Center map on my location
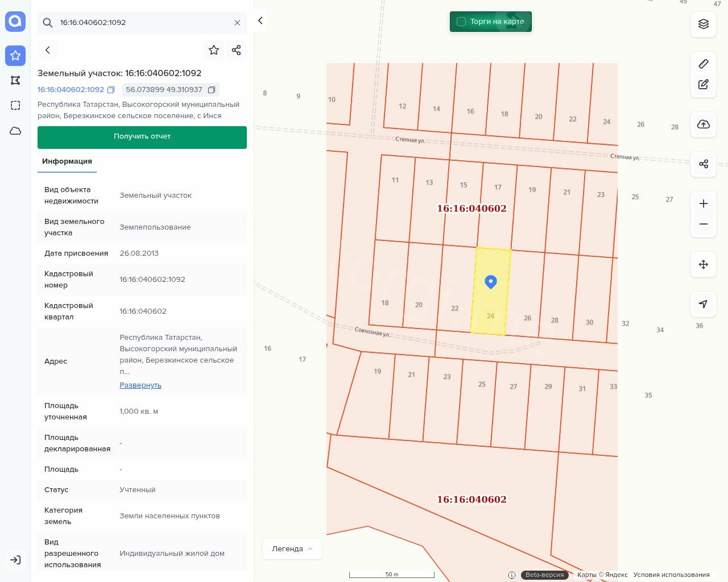Screen dimensions: 728x582 tap(704, 304)
